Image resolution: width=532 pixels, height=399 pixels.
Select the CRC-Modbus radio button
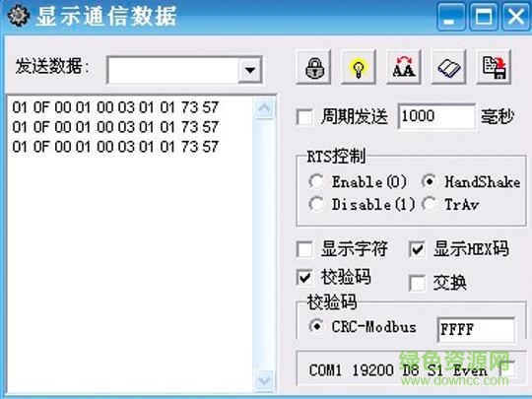click(x=316, y=326)
